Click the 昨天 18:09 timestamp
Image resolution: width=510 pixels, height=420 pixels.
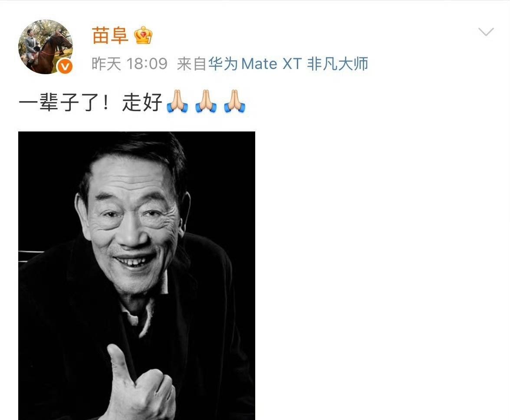tap(129, 64)
